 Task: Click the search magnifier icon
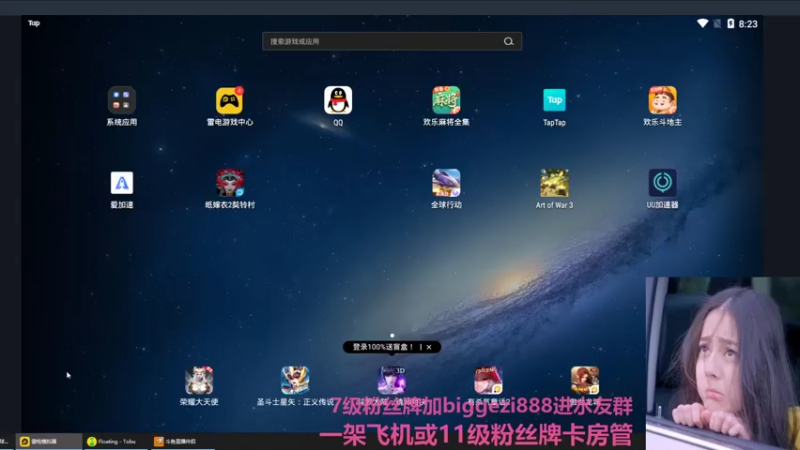point(509,41)
